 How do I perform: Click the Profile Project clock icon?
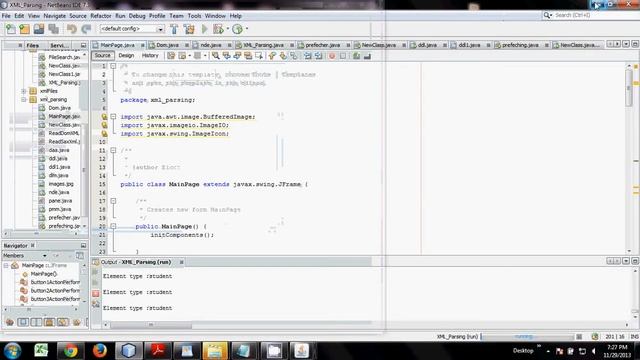[237, 29]
